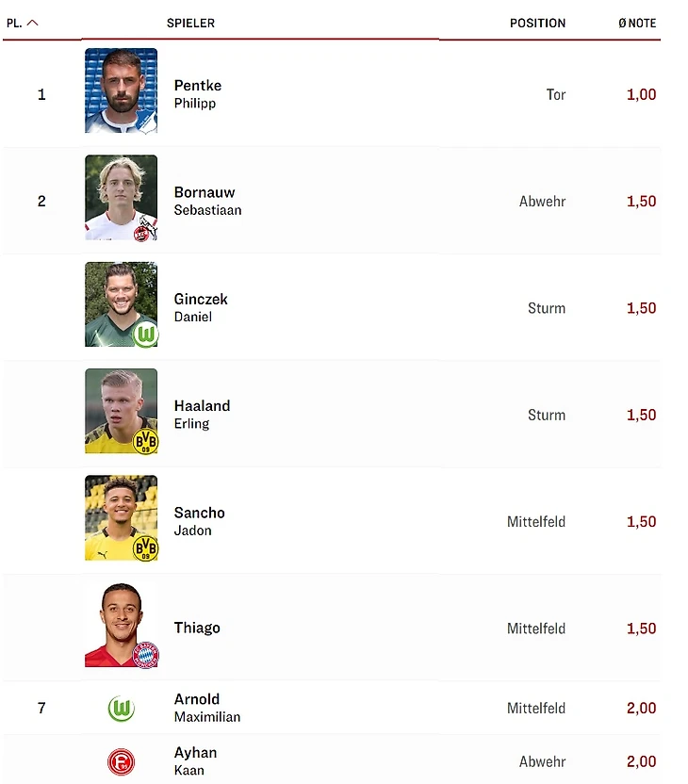The height and width of the screenshot is (784, 688).
Task: Sort the table by SPIELER column
Action: pos(190,24)
